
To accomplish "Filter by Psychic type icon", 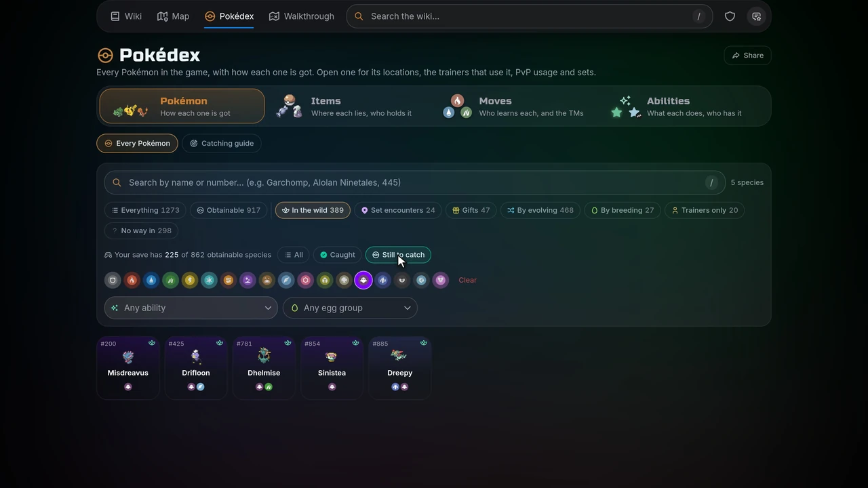I will point(306,280).
